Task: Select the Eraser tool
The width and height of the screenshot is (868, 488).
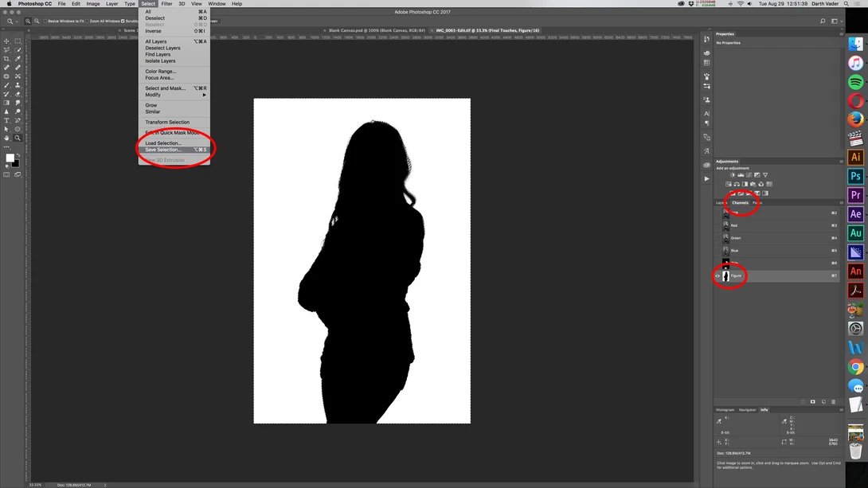Action: (x=18, y=94)
